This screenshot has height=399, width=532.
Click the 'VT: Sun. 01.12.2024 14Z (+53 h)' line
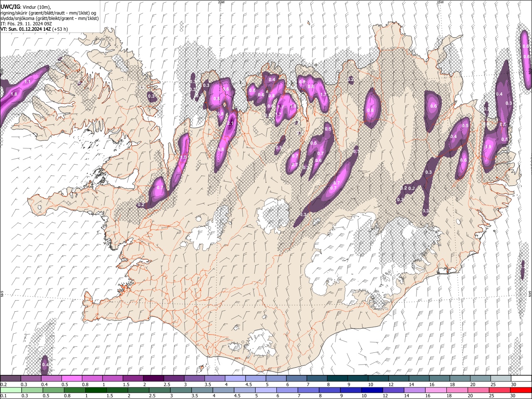(x=34, y=29)
